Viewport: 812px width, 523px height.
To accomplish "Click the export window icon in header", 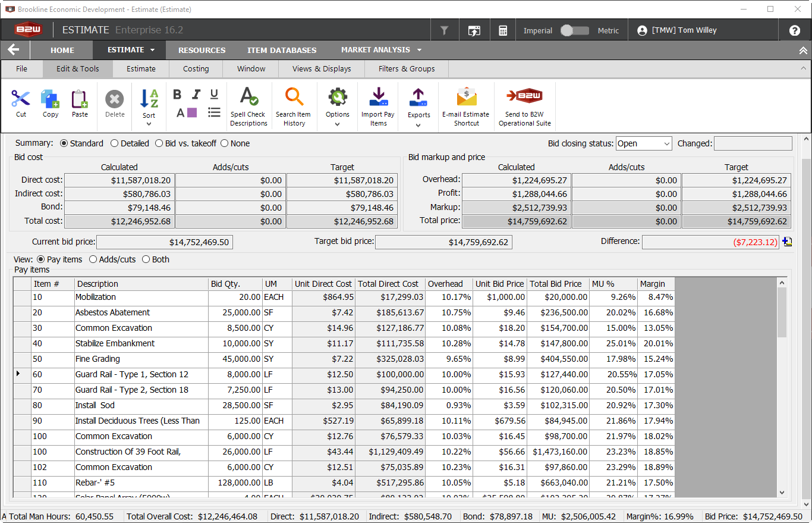I will click(474, 30).
